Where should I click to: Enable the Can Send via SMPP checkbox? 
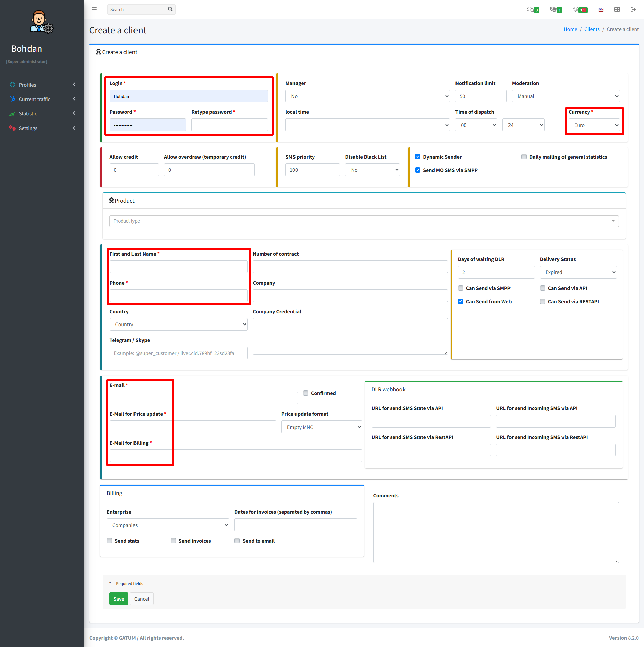tap(460, 288)
